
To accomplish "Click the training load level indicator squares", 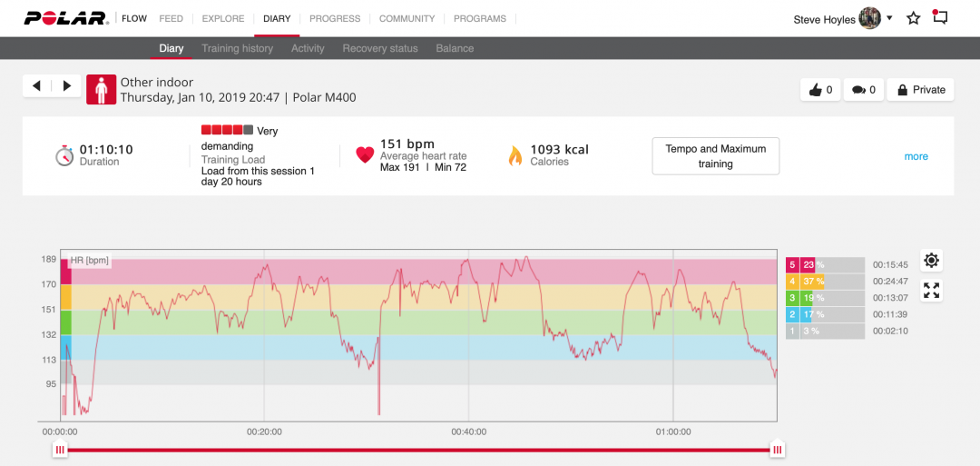I will [x=228, y=130].
